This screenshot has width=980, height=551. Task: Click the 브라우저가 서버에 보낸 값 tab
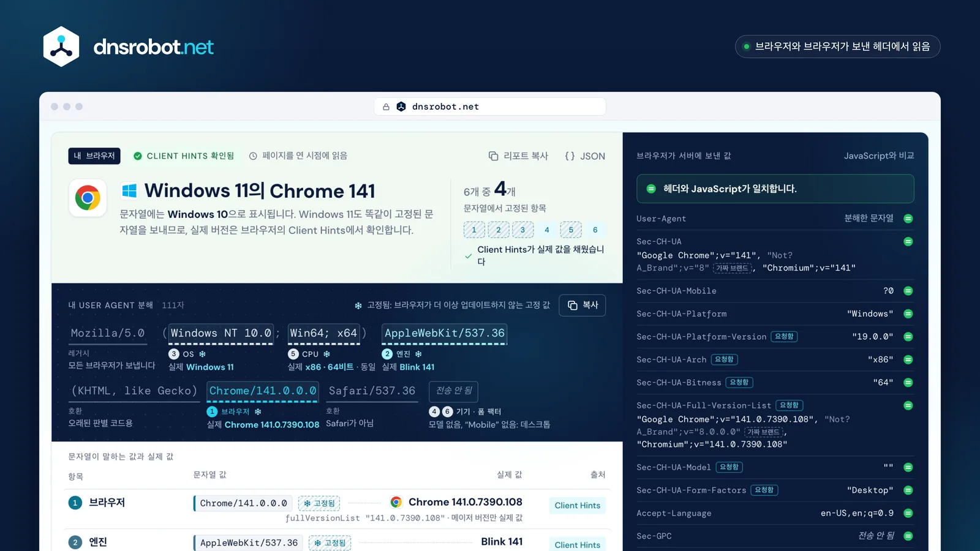[x=684, y=156]
